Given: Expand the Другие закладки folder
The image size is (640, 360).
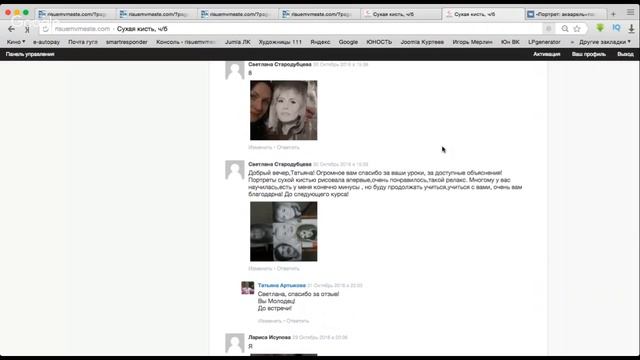Looking at the screenshot, I should (x=605, y=42).
